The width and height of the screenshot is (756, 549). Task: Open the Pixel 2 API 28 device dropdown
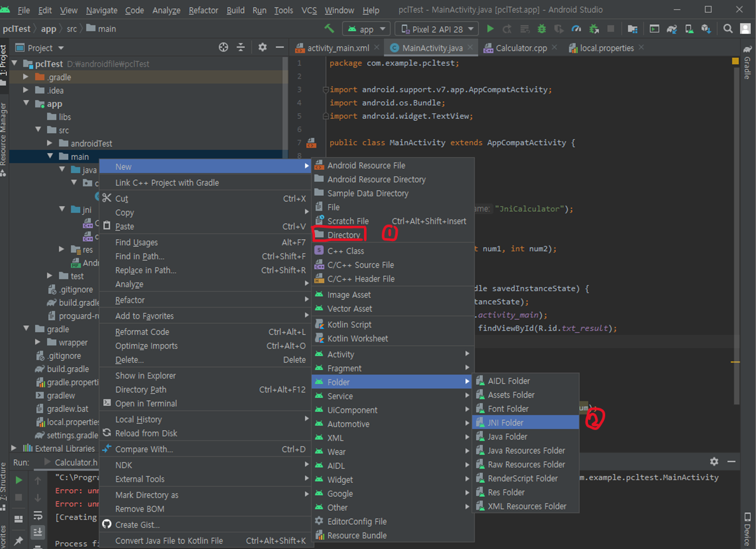pyautogui.click(x=437, y=29)
